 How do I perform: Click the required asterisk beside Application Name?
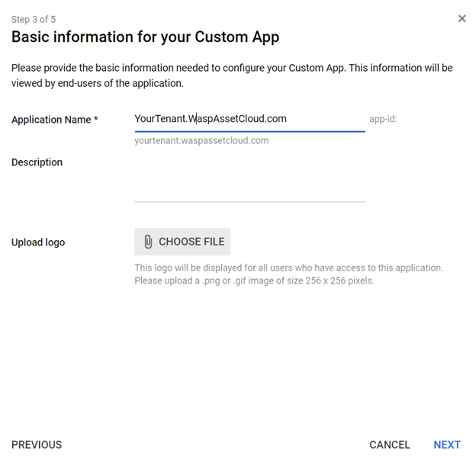tap(96, 120)
